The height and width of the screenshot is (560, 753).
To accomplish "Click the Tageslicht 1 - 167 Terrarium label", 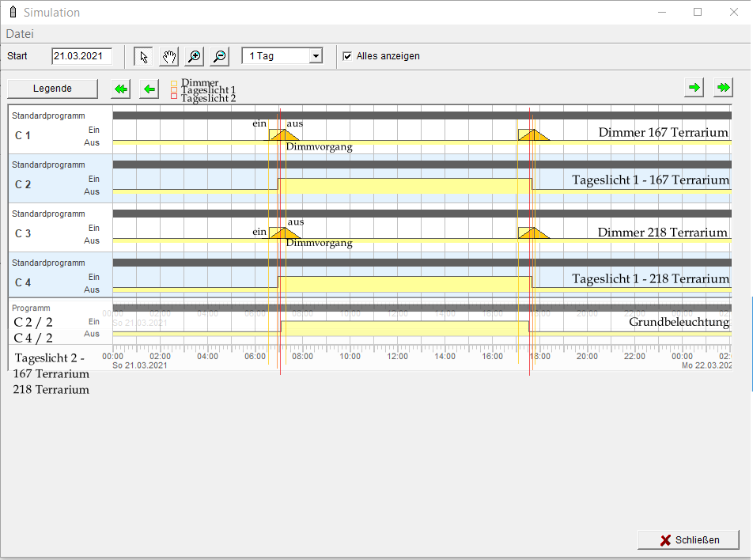I will pos(650,180).
